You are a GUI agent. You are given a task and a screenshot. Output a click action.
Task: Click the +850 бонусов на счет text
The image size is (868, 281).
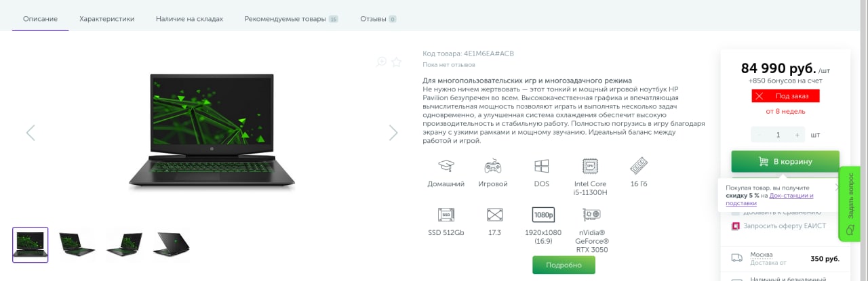[785, 81]
